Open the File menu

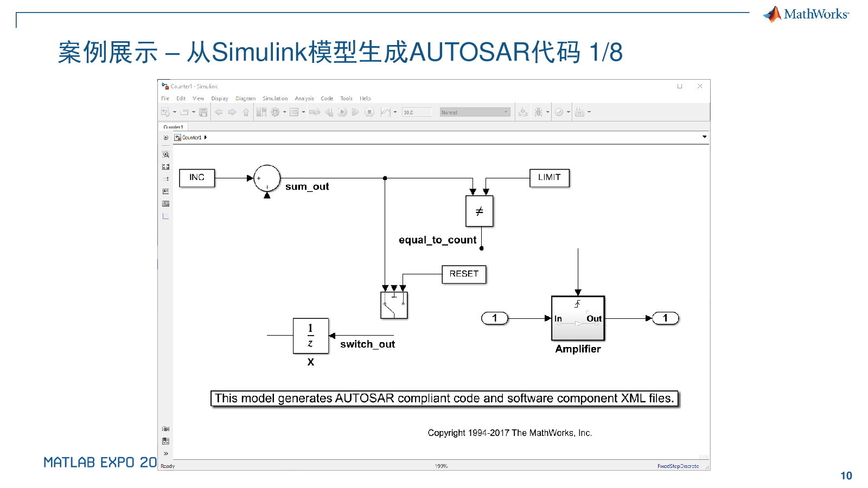[x=165, y=99]
